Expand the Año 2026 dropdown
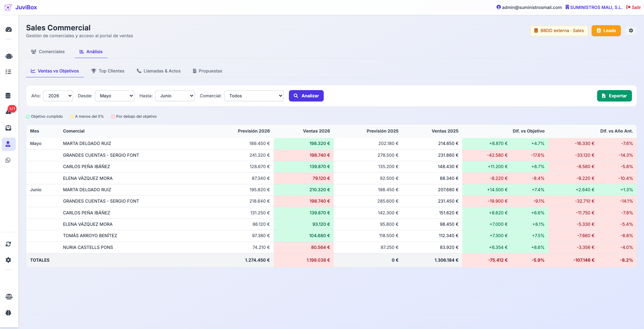The width and height of the screenshot is (644, 329). pos(58,96)
